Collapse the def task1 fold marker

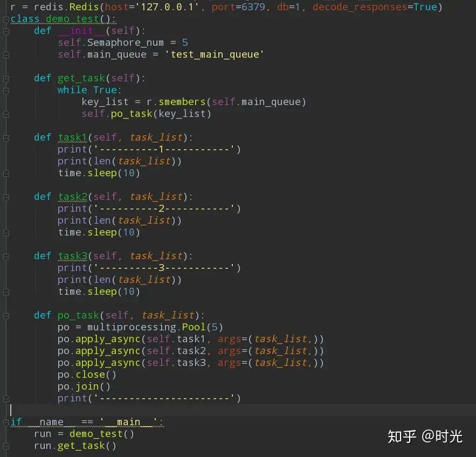[6, 138]
